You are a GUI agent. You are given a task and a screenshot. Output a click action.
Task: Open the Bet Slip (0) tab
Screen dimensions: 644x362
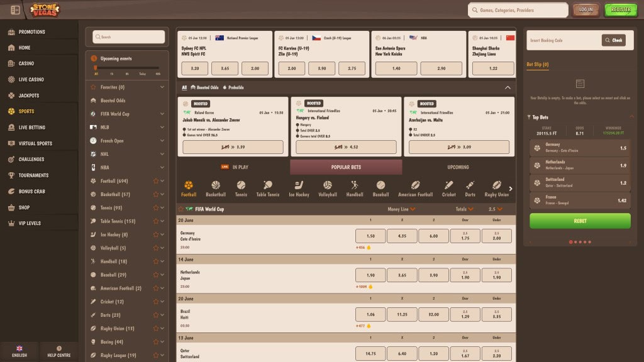tap(537, 65)
